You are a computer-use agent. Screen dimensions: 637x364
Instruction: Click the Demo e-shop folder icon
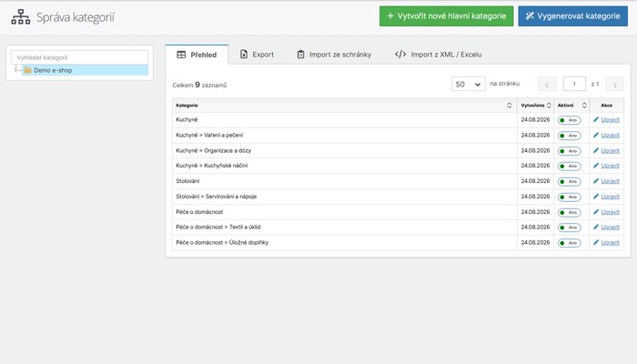point(27,70)
